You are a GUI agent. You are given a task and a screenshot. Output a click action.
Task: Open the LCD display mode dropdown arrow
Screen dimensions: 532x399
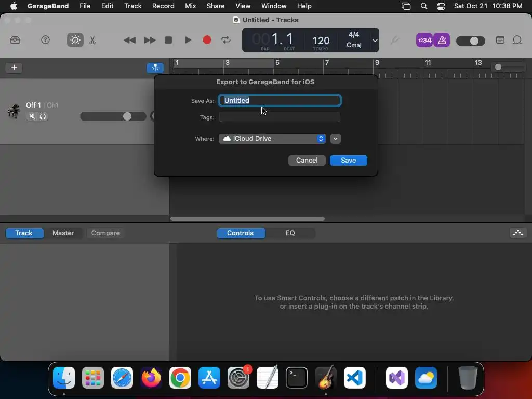[x=375, y=40]
